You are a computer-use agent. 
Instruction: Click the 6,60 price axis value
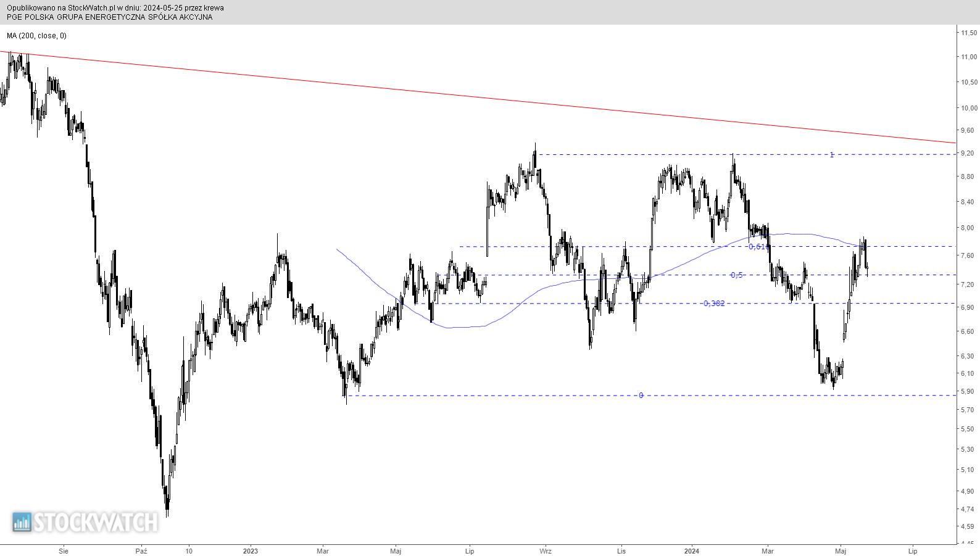pyautogui.click(x=967, y=331)
